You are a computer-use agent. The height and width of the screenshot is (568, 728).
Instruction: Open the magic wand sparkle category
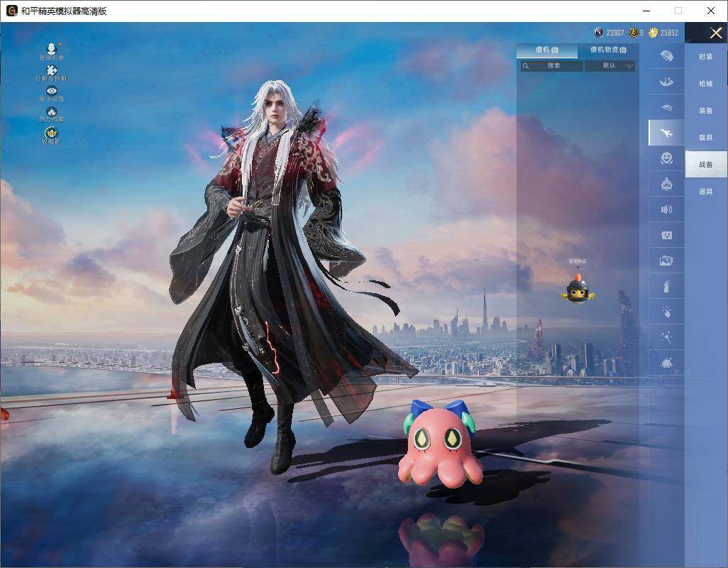click(666, 337)
